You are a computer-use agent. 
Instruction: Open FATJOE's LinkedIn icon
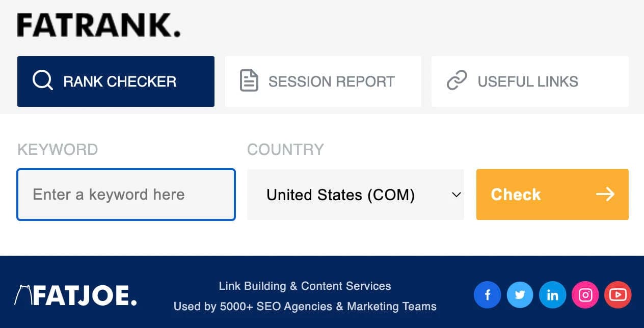(x=552, y=294)
